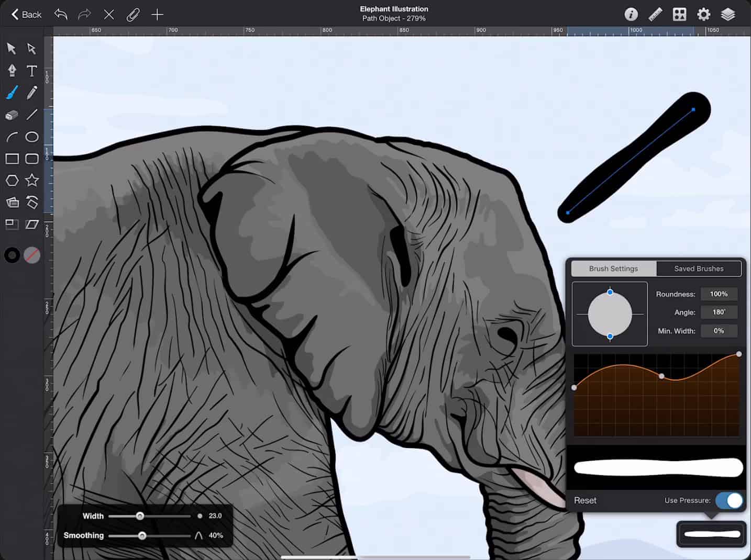The width and height of the screenshot is (751, 560).
Task: Open the Brush Settings tab
Action: (x=613, y=268)
